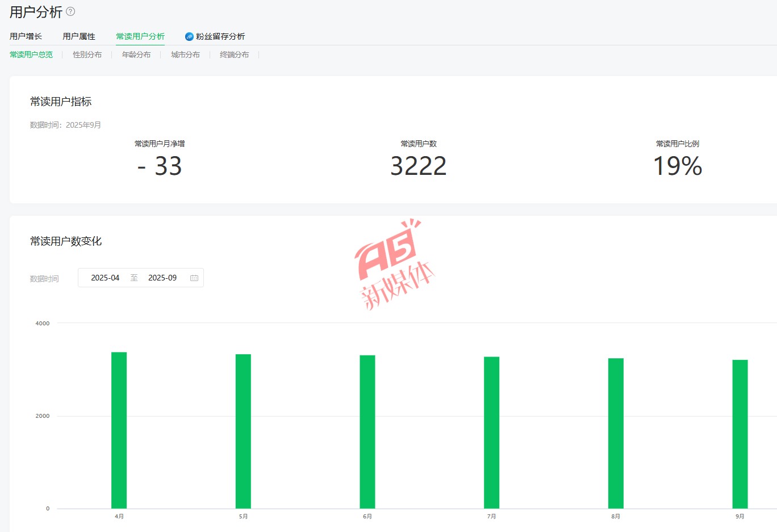Image resolution: width=777 pixels, height=532 pixels.
Task: Select the 8月 green bar
Action: 616,433
